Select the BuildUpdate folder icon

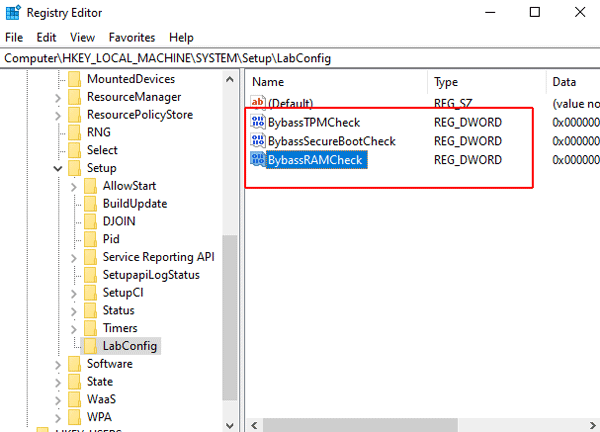[x=91, y=204]
